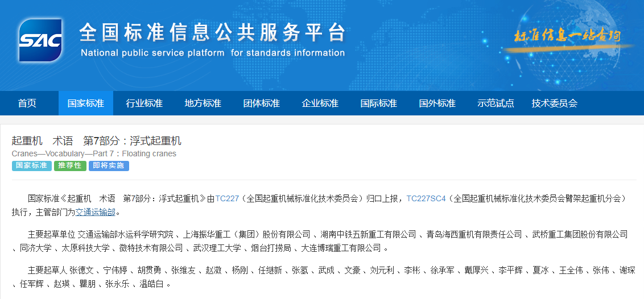This screenshot has width=644, height=299.
Task: Open the 国际标准 menu item
Action: (379, 103)
